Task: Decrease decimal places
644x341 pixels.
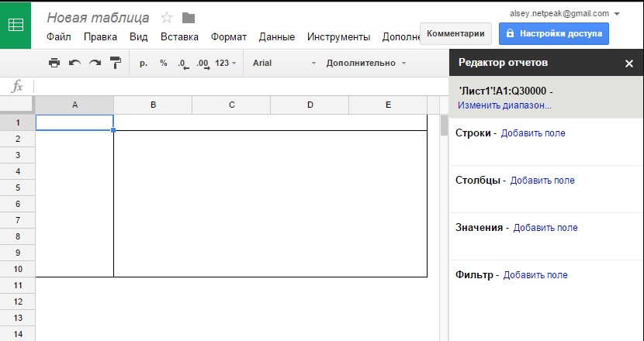Action: click(x=183, y=63)
